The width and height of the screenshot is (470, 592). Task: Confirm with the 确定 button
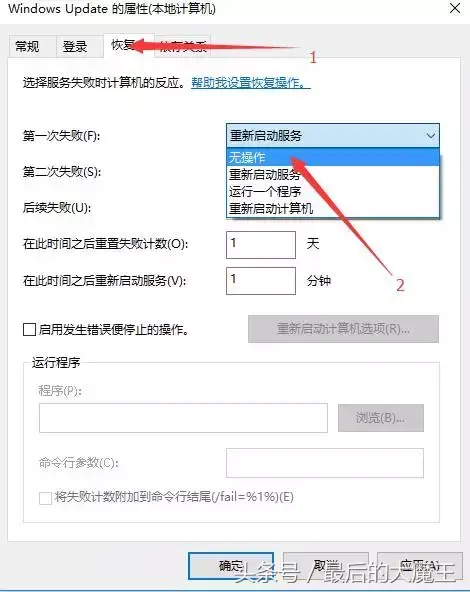tap(231, 566)
